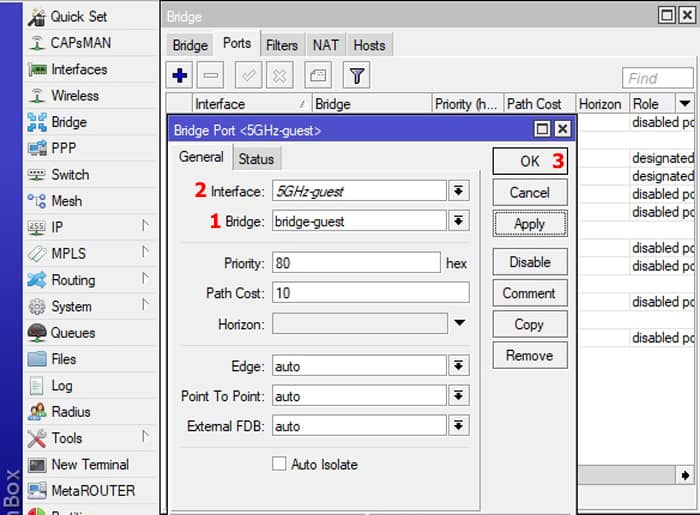Viewport: 700px width, 515px height.
Task: Click the Cancel button
Action: coord(530,193)
